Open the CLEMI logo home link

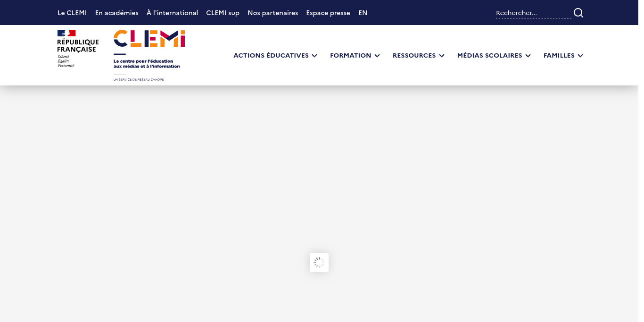pyautogui.click(x=149, y=55)
